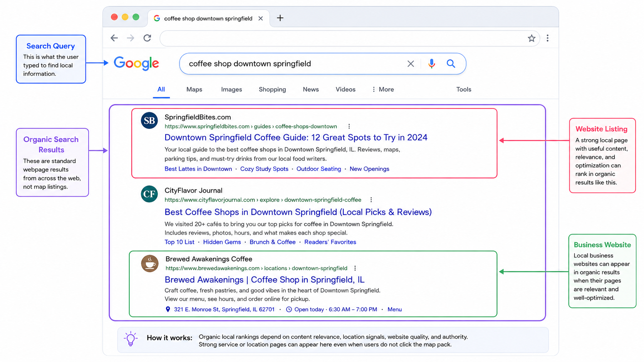Switch to the News tab
The image size is (644, 362).
click(x=310, y=90)
